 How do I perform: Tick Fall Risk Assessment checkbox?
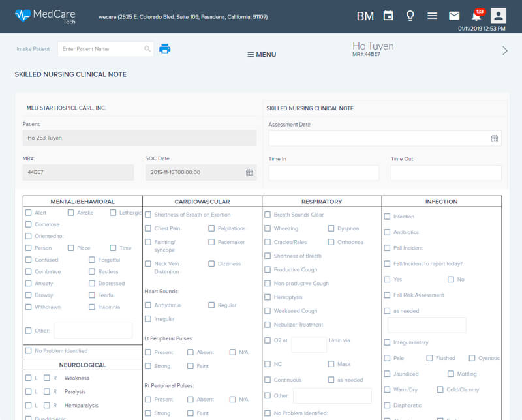pos(387,295)
